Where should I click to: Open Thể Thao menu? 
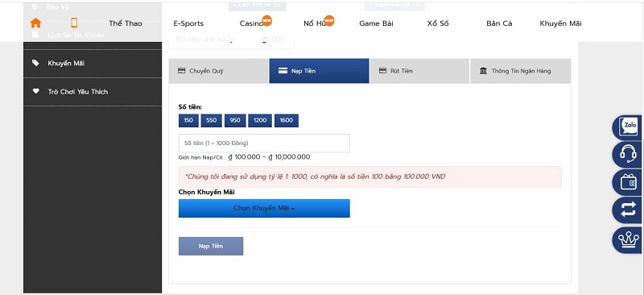126,23
